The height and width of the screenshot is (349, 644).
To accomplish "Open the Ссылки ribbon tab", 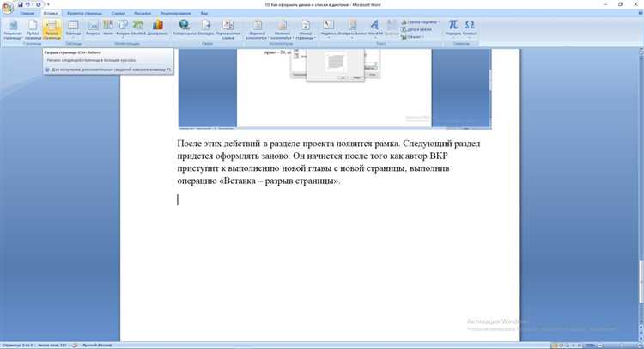I will click(118, 13).
